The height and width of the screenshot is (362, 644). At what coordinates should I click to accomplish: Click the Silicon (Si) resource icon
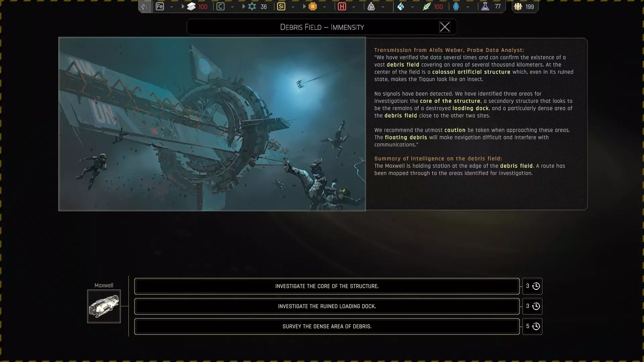(281, 6)
